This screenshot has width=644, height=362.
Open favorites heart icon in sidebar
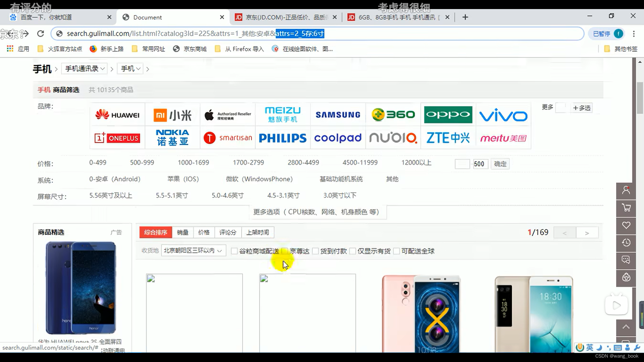tap(626, 225)
